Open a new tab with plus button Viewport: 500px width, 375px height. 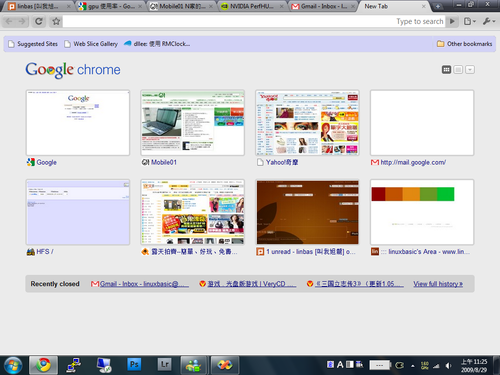tap(438, 6)
